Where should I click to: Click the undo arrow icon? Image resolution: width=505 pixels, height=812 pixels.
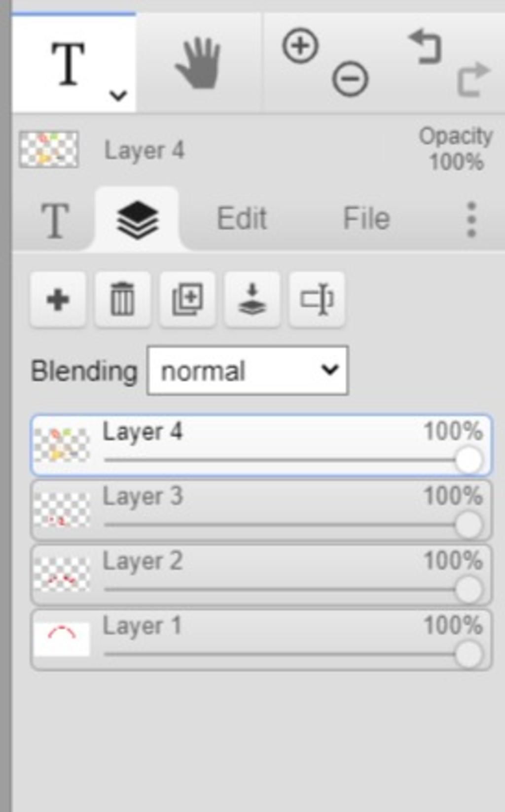[425, 47]
